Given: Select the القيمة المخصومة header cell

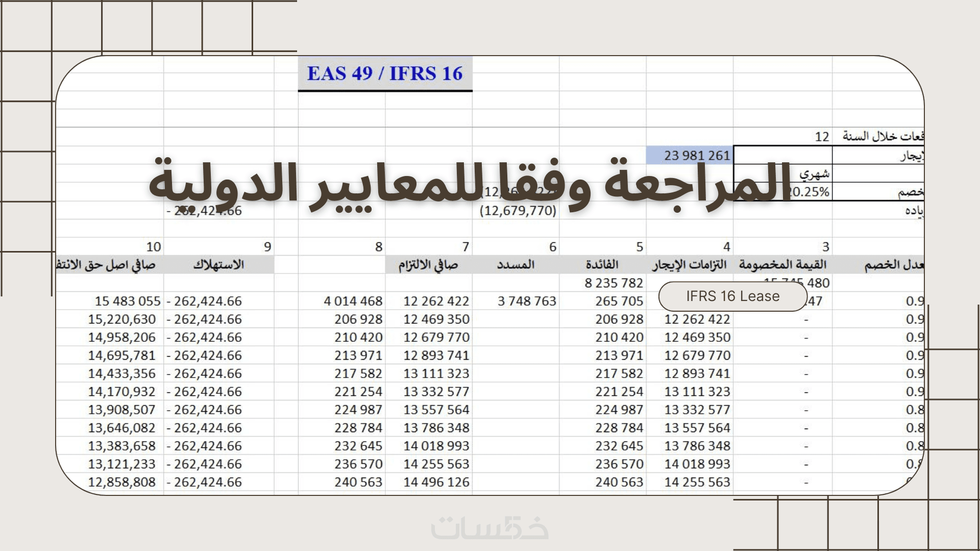Looking at the screenshot, I should (782, 265).
